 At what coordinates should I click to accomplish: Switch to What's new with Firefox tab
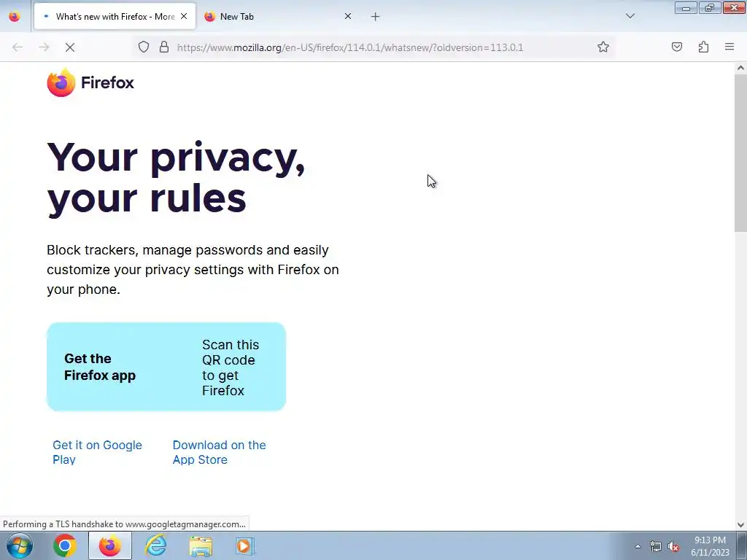tap(115, 16)
